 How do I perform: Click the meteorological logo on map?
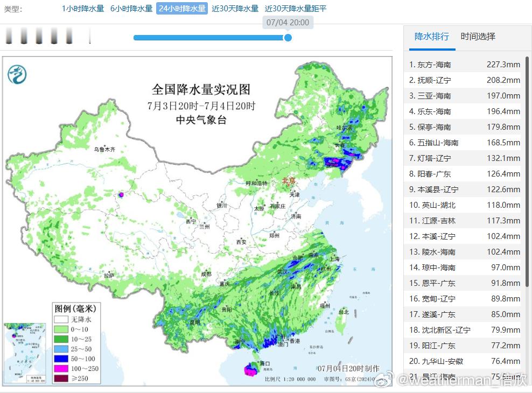pyautogui.click(x=17, y=74)
